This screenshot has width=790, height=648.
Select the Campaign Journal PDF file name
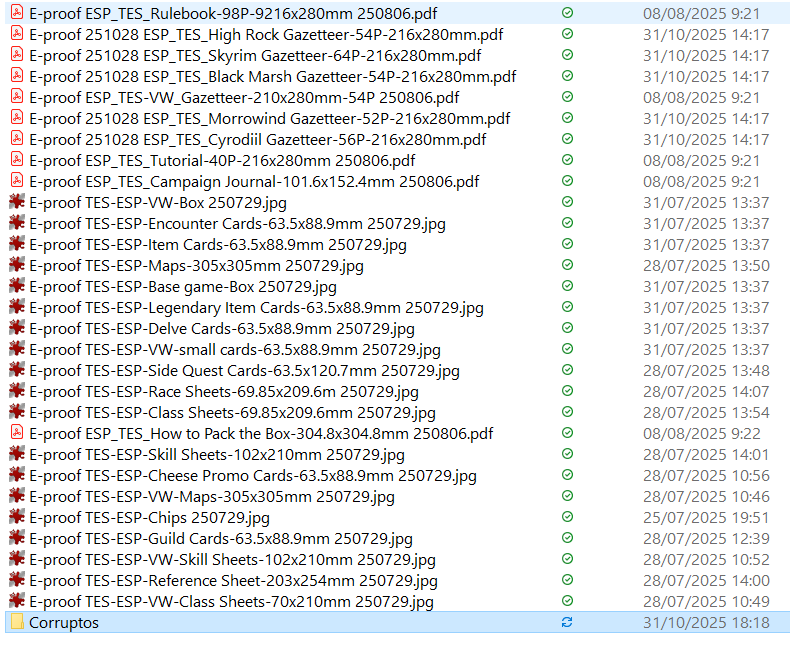click(x=254, y=181)
